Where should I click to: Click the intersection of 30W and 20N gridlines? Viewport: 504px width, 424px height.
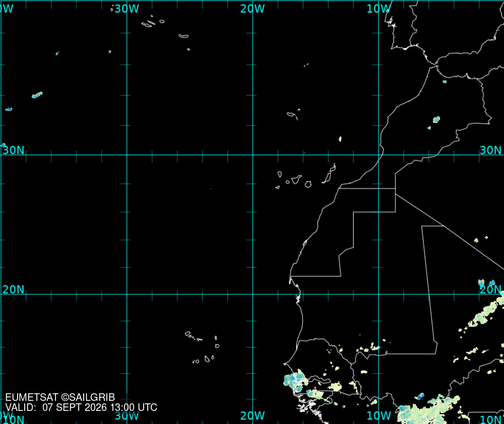[127, 294]
